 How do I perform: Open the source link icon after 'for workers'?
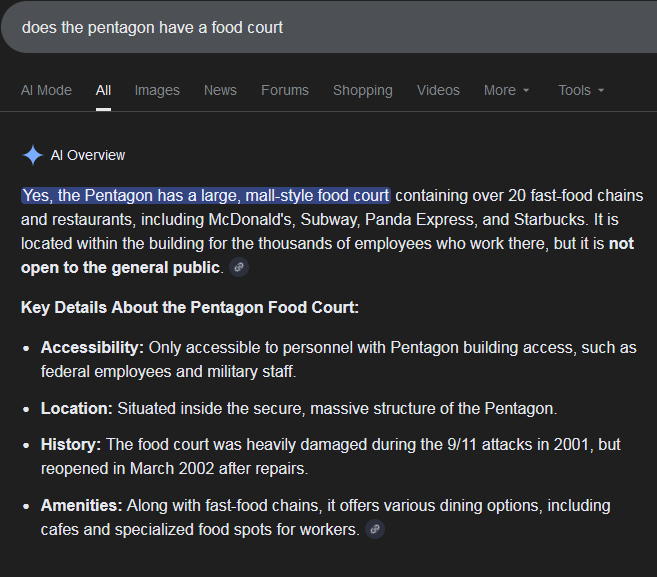[375, 529]
